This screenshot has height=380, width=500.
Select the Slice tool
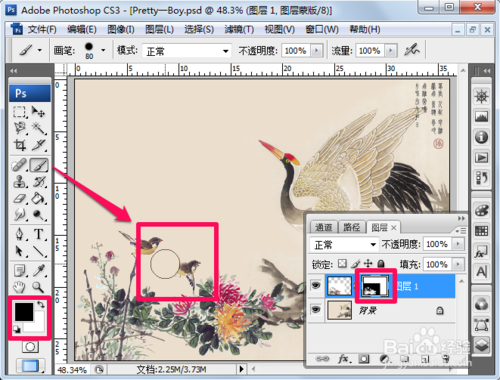(38, 145)
